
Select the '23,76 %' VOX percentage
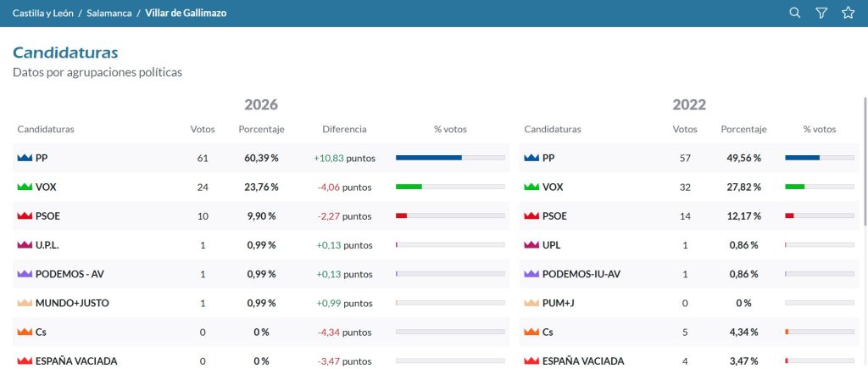pyautogui.click(x=261, y=187)
